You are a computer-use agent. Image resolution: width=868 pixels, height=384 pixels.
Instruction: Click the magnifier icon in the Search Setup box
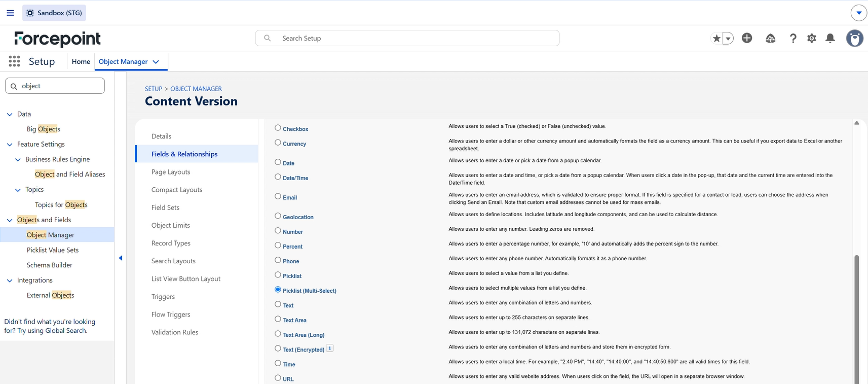(268, 38)
